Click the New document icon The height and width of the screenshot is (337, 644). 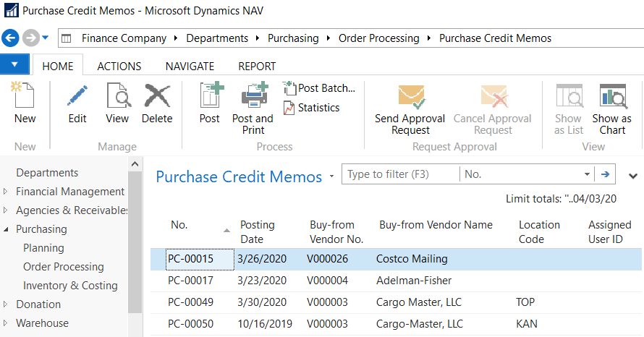[x=25, y=97]
